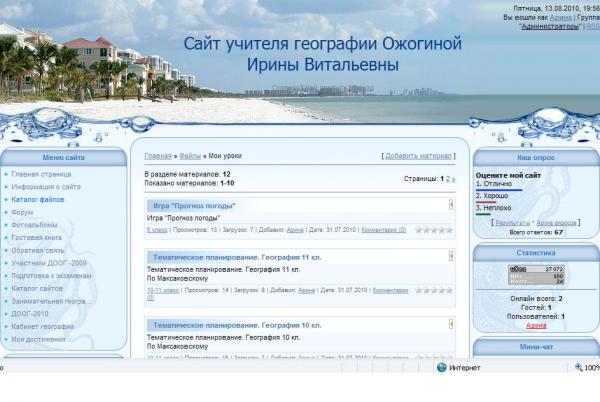Open Участники ДООГ-2009 menu item
Viewport: 600px width, 402px height.
coord(49,263)
